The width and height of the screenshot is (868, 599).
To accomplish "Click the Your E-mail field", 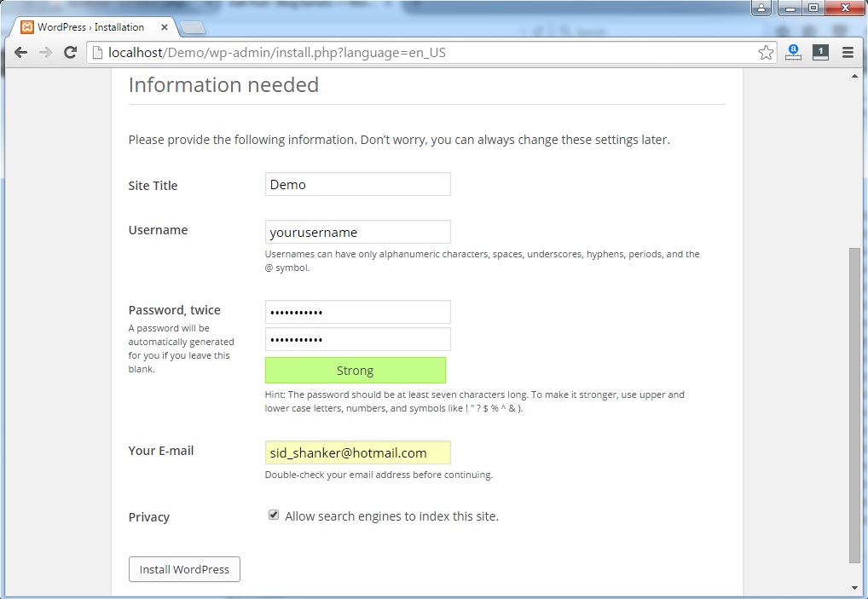I will 357,452.
